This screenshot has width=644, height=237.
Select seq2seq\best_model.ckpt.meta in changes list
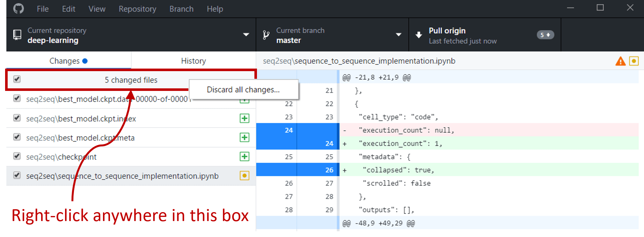click(80, 138)
